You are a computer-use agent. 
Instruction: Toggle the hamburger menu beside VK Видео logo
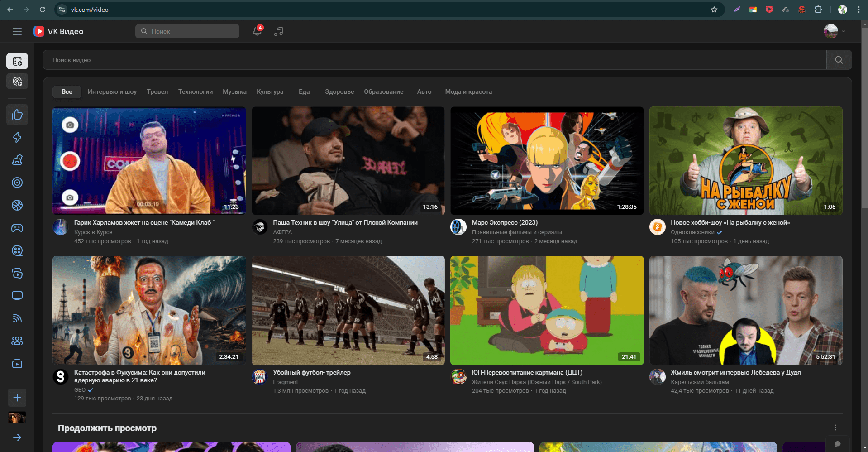coord(17,31)
